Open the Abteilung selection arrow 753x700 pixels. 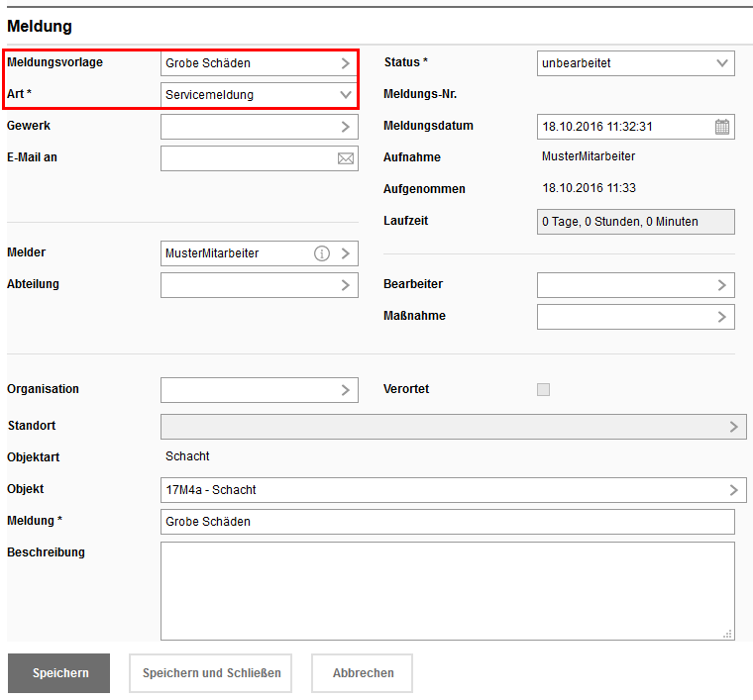(345, 285)
